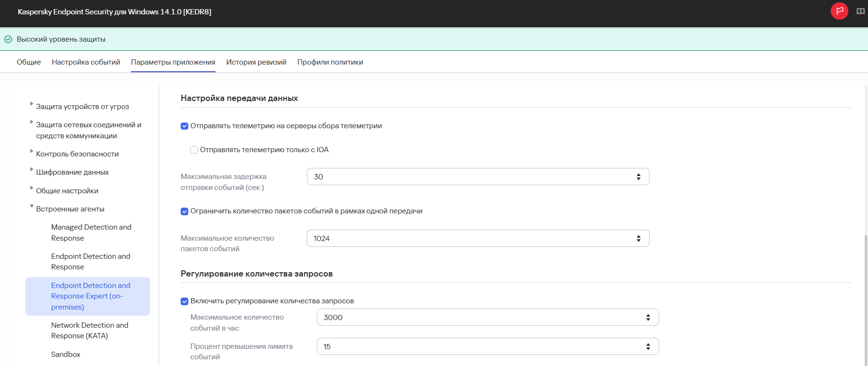Select the 'Параметры приложения' tab

pos(173,62)
